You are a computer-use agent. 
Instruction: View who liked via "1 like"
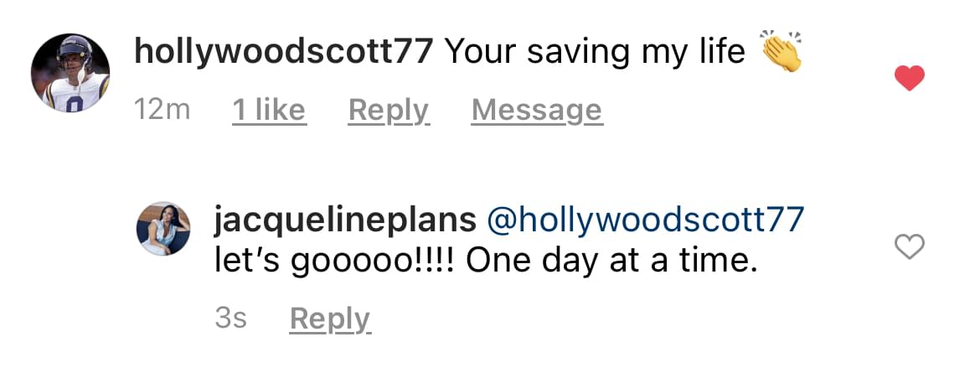coord(269,110)
